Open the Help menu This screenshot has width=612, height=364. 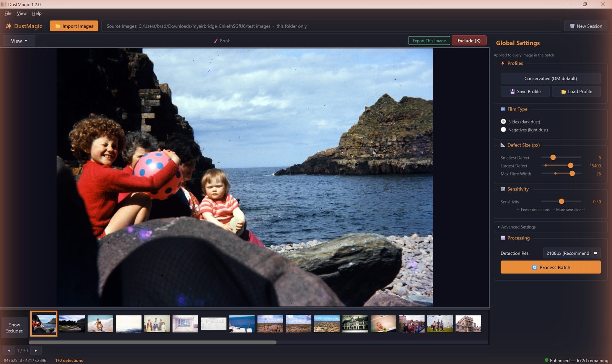(37, 13)
